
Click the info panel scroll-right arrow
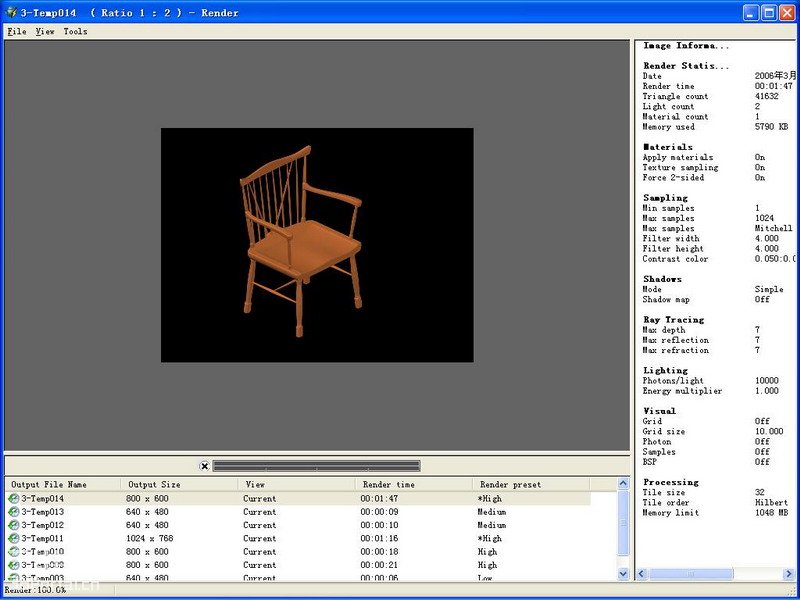[789, 574]
